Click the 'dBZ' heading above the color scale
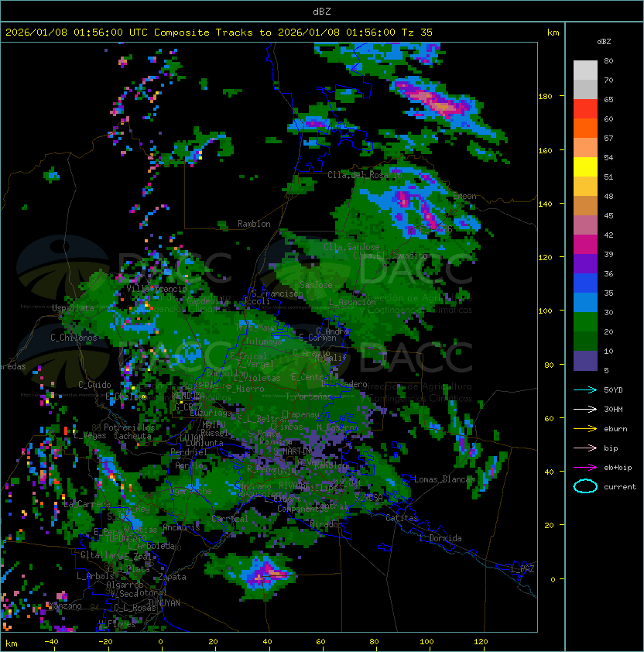This screenshot has height=652, width=644. [x=604, y=42]
